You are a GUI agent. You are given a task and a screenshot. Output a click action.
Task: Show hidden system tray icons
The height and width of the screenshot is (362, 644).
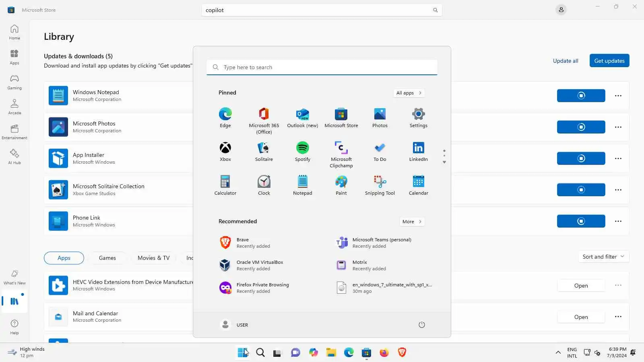click(558, 353)
